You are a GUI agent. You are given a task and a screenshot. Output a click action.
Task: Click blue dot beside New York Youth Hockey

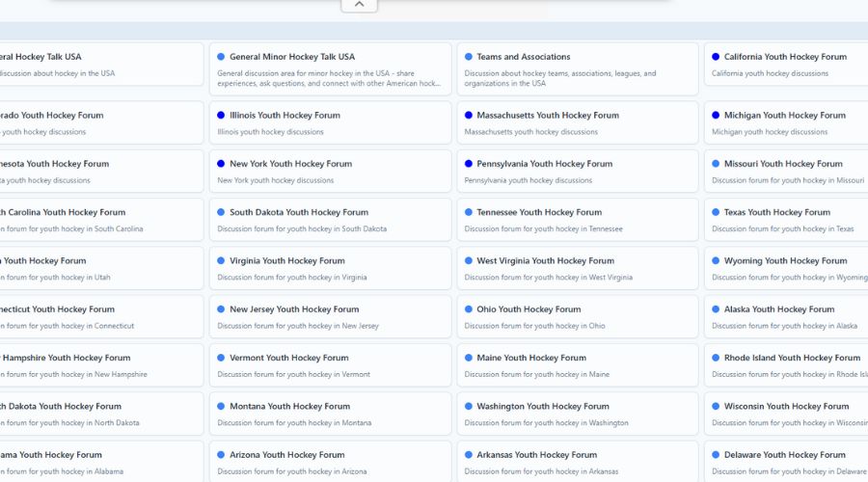[221, 164]
